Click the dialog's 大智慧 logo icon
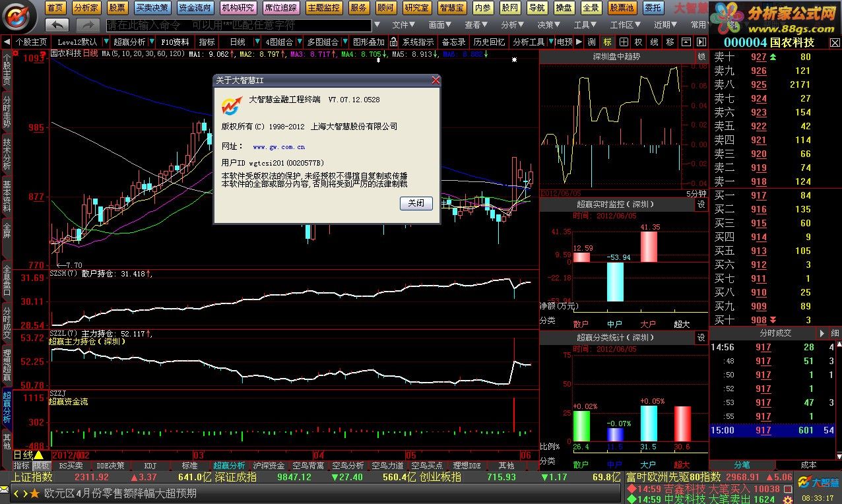 (232, 104)
